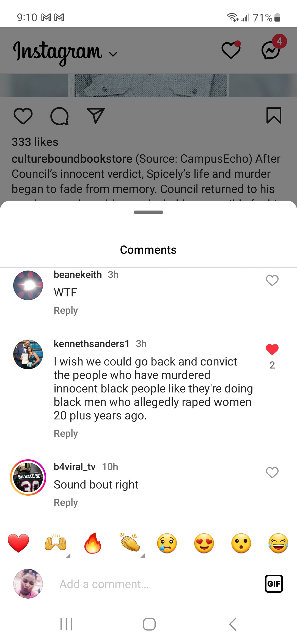Expand the Instagram feed dropdown chevron

pyautogui.click(x=113, y=54)
